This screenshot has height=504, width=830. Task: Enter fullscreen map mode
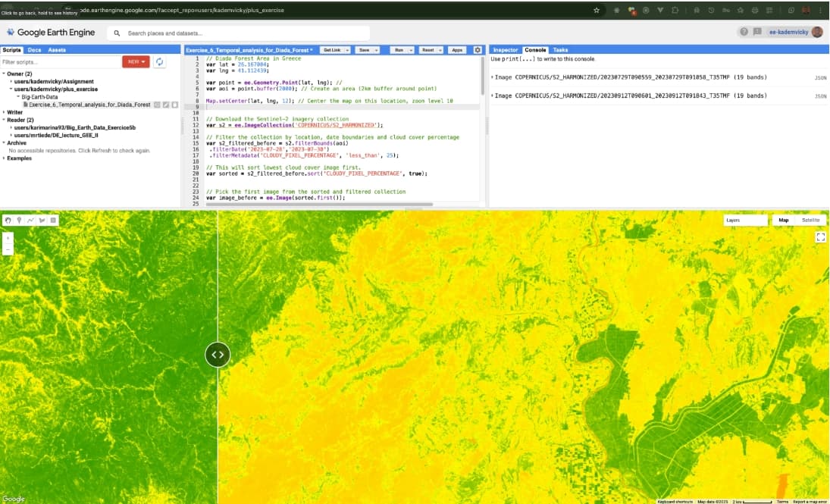click(821, 236)
